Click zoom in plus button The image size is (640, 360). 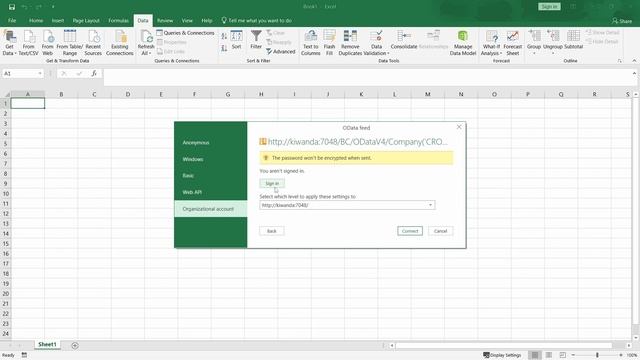click(621, 355)
